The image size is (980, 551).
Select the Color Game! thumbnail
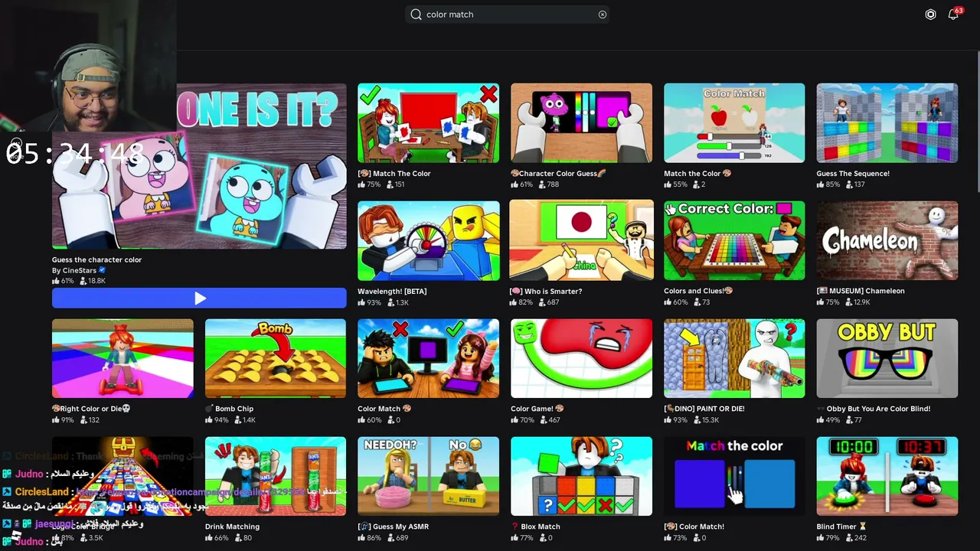pyautogui.click(x=581, y=358)
